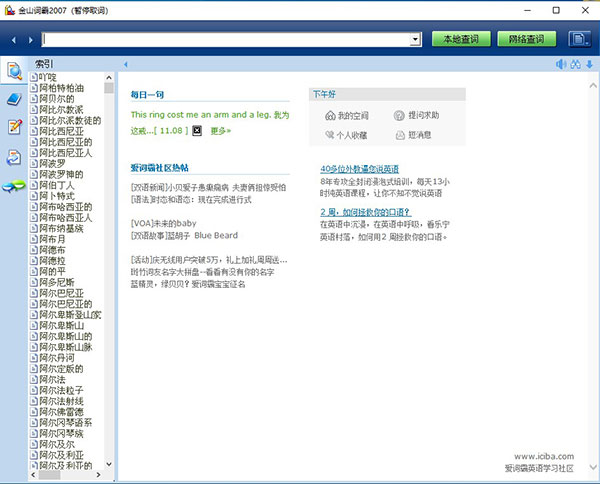
Task: Open the 40多位外教逼您说英语 link
Action: 360,169
